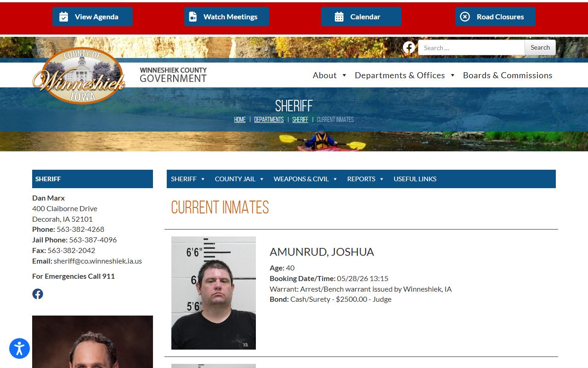
Task: Click the SHERIFF sidebar header
Action: tap(92, 179)
